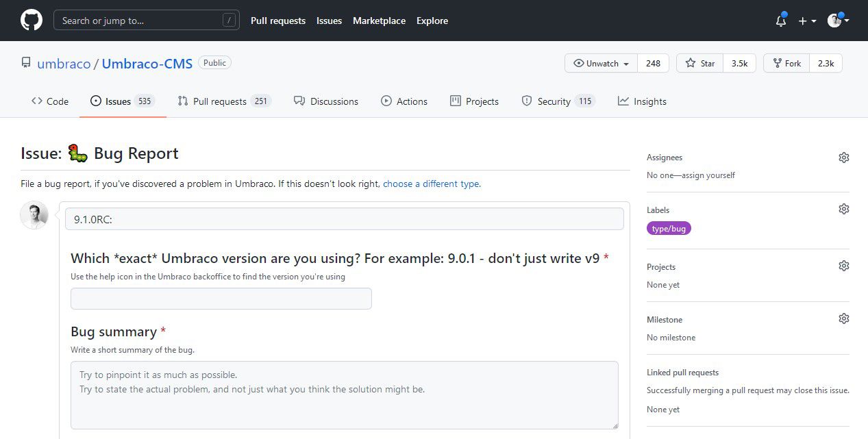Click the choose a different type link
The height and width of the screenshot is (439, 868).
pos(432,184)
